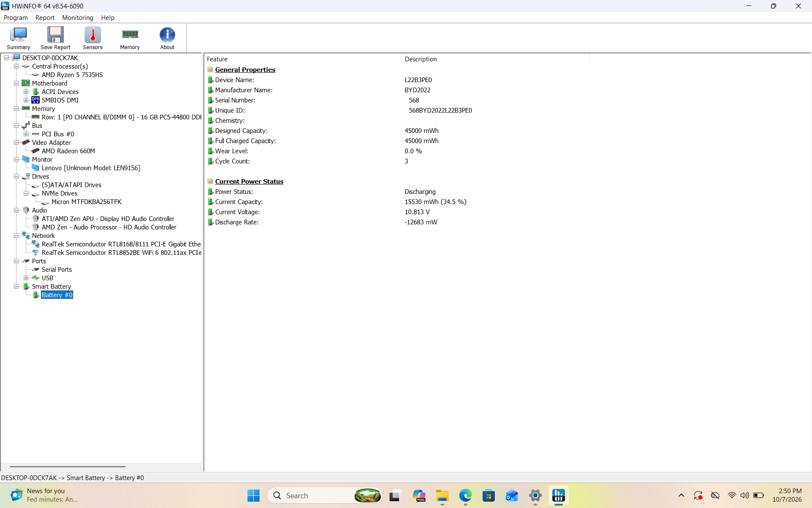Open the Copilot M365 taskbar icon
The image size is (812, 508).
click(x=419, y=495)
